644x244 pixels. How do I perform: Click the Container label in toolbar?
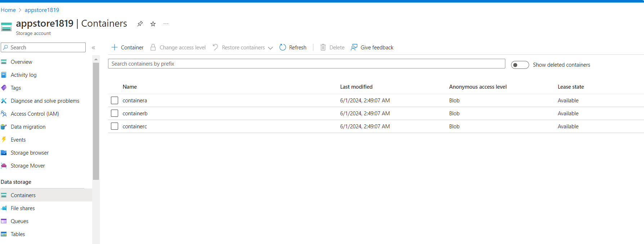(x=132, y=48)
